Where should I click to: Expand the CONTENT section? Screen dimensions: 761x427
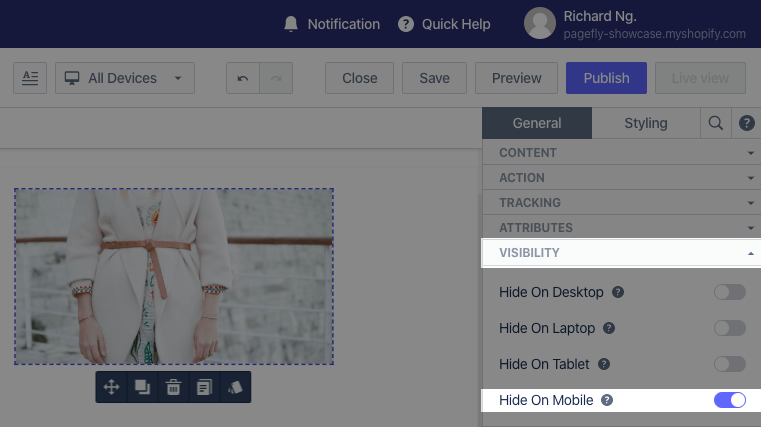pos(622,152)
